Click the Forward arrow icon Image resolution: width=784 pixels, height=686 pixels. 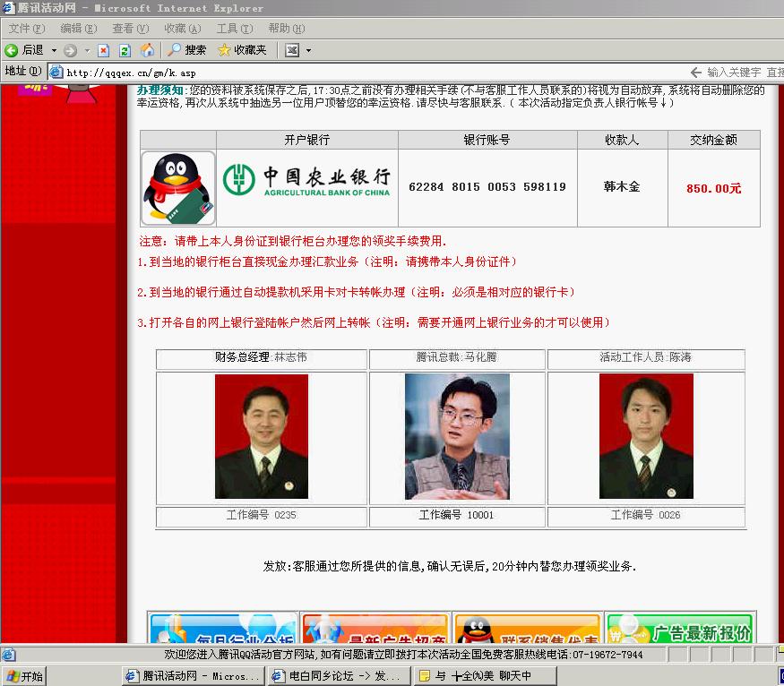(x=70, y=50)
